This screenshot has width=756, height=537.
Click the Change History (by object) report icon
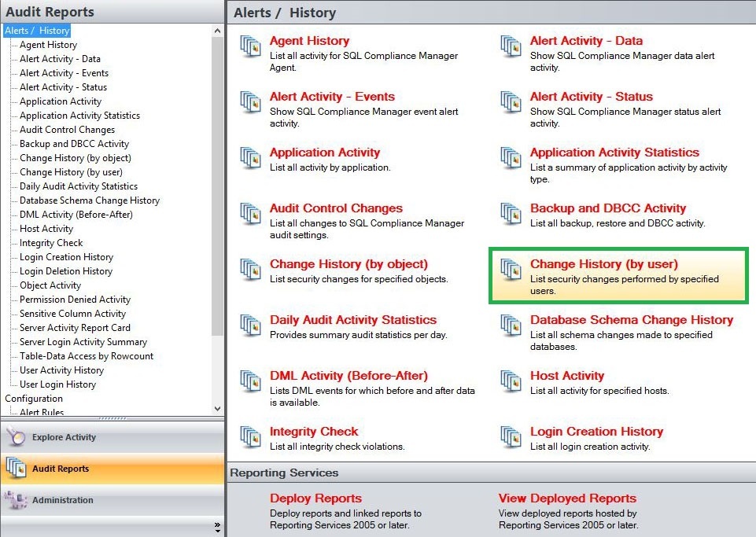pos(251,270)
